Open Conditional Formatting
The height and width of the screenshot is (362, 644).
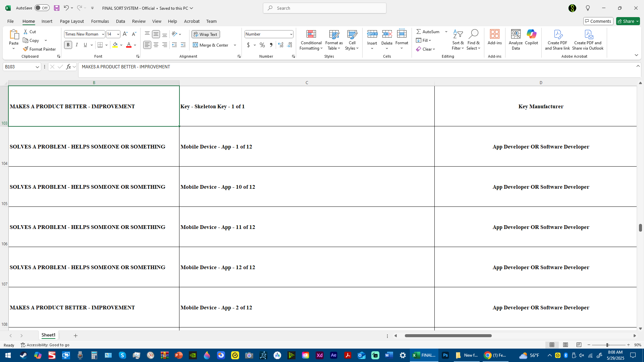311,40
